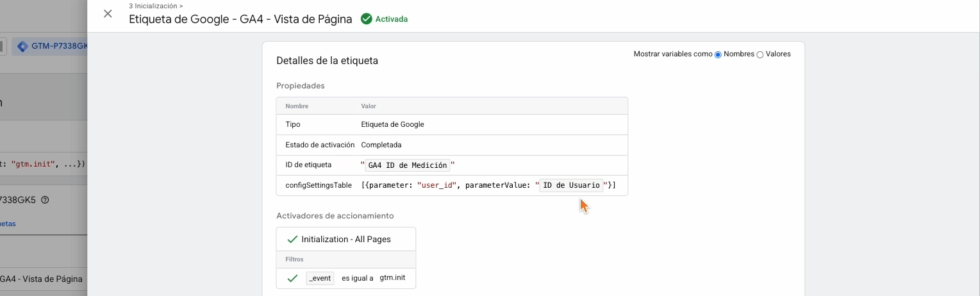This screenshot has height=296, width=980.
Task: Select the Nombres radio option
Action: [718, 54]
